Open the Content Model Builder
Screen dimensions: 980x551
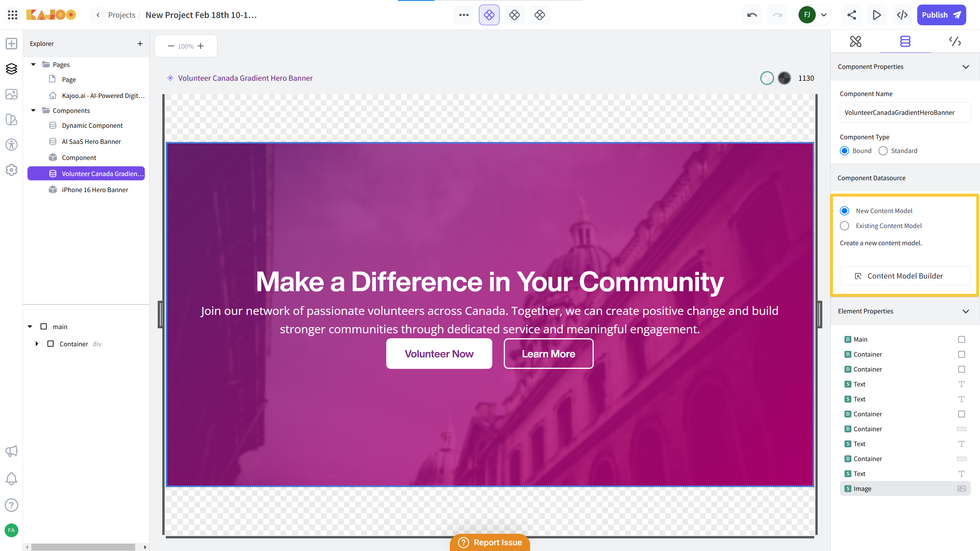click(905, 276)
